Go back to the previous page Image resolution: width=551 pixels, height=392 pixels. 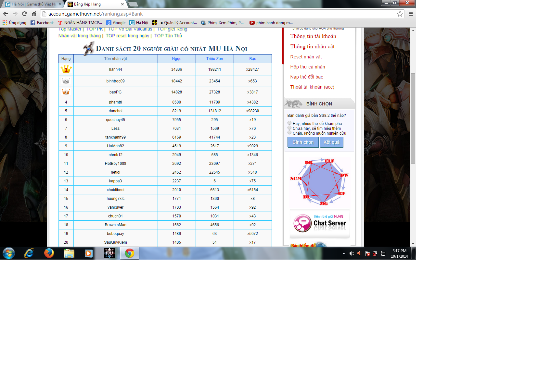coord(6,14)
